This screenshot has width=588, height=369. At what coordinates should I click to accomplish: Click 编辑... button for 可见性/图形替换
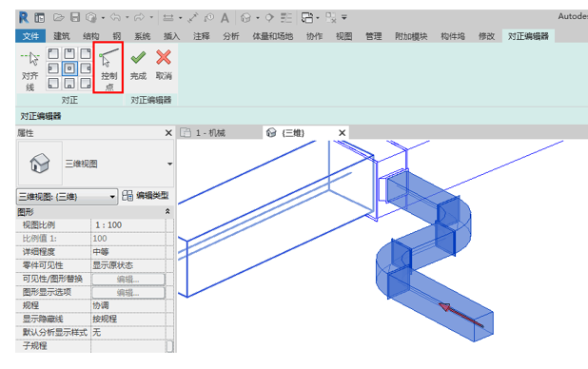pos(128,279)
